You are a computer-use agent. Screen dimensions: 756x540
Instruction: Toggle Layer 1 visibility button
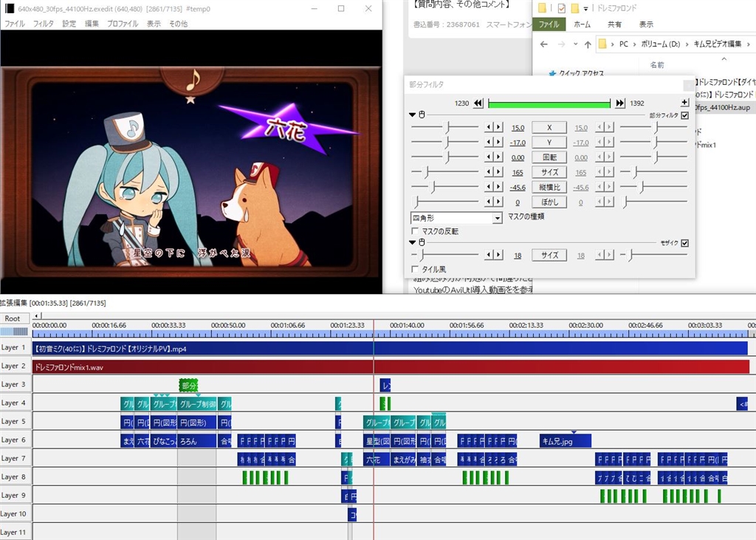pos(15,347)
